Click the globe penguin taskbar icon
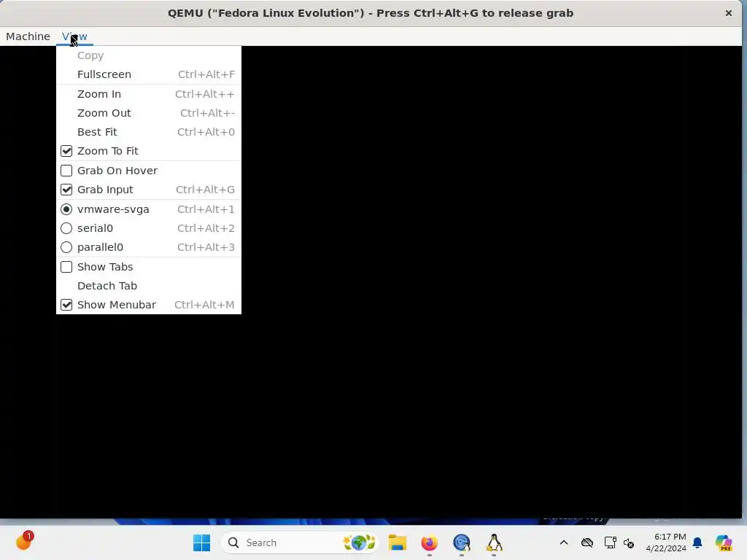This screenshot has height=560, width=747. click(x=462, y=542)
